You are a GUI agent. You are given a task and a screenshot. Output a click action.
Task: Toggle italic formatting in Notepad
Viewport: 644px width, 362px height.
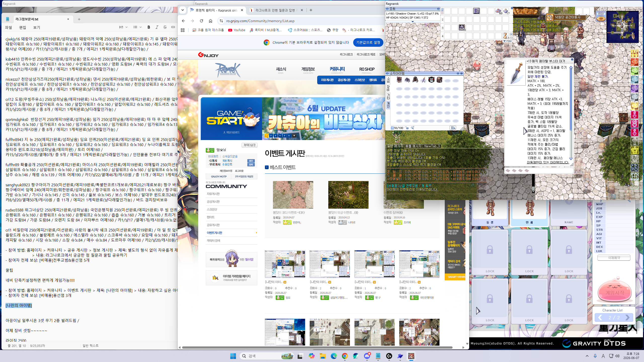[x=157, y=27]
